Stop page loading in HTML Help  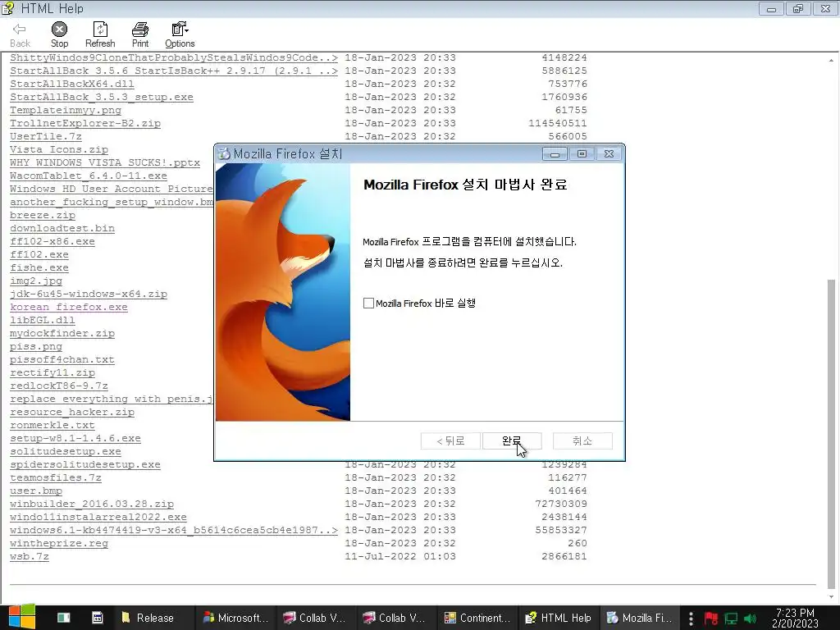click(59, 34)
